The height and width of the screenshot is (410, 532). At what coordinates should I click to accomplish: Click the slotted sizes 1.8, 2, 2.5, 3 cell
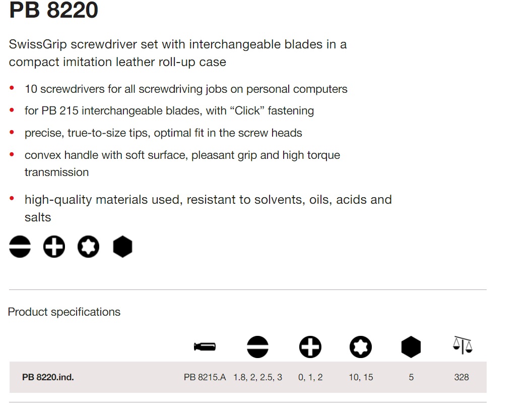click(257, 377)
